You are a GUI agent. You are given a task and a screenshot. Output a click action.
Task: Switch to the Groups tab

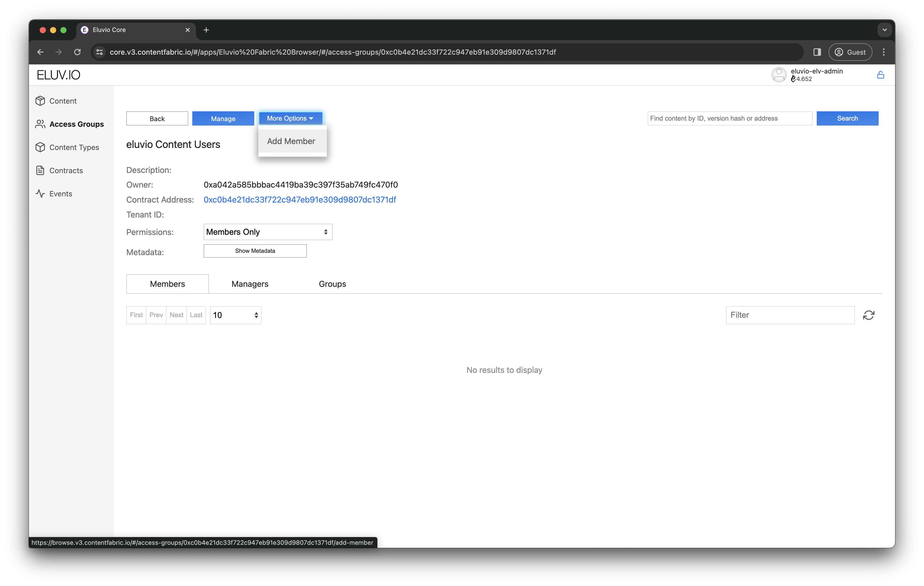click(x=332, y=284)
